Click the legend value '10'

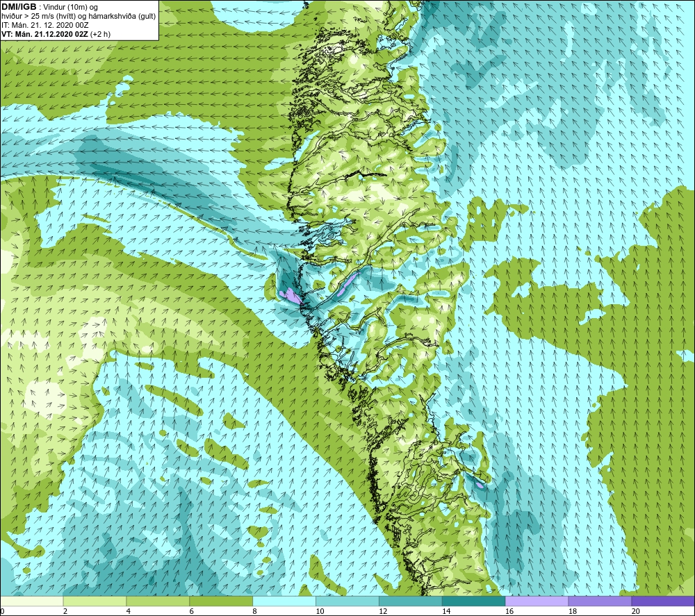click(320, 611)
